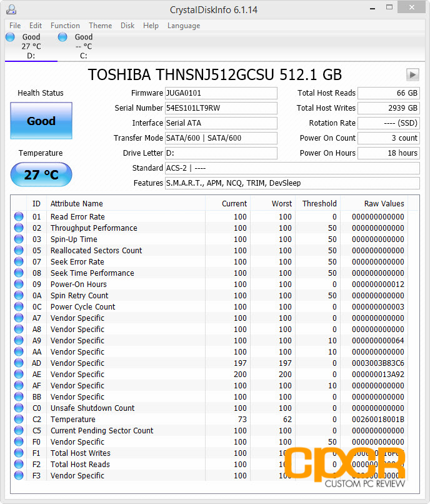Screen dimensions: 430x504
Task: Click the status orb for Spin-Up Time
Action: [x=19, y=239]
